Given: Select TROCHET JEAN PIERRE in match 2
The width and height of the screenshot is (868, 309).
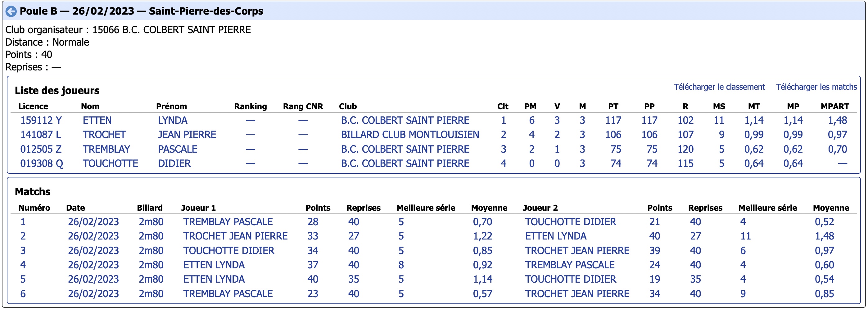Looking at the screenshot, I should (x=235, y=236).
